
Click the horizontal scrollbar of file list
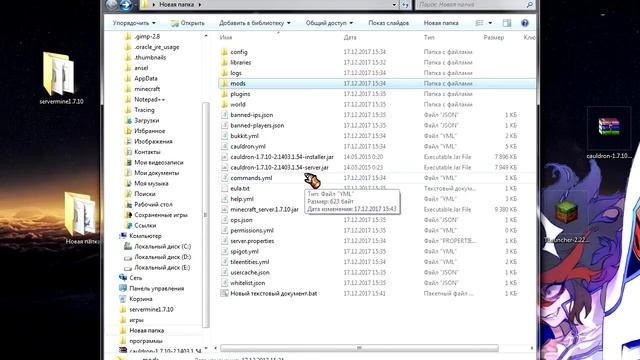coord(359,348)
